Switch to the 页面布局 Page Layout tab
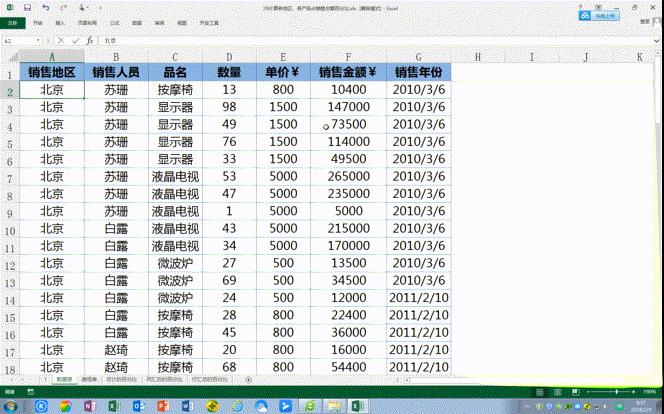This screenshot has width=664, height=414. click(87, 23)
